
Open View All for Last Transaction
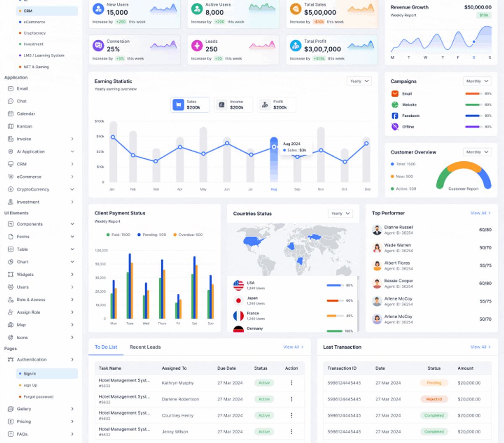point(479,347)
